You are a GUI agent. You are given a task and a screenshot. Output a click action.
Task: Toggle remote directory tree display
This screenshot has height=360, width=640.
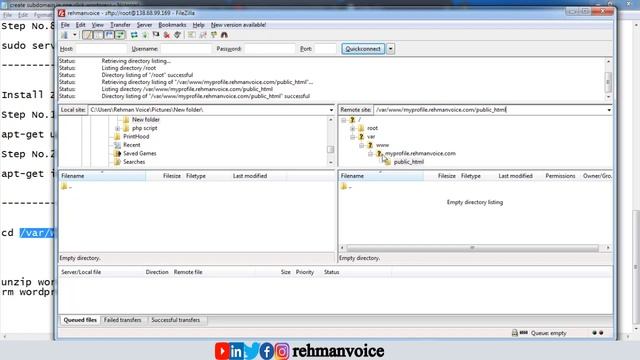109,35
